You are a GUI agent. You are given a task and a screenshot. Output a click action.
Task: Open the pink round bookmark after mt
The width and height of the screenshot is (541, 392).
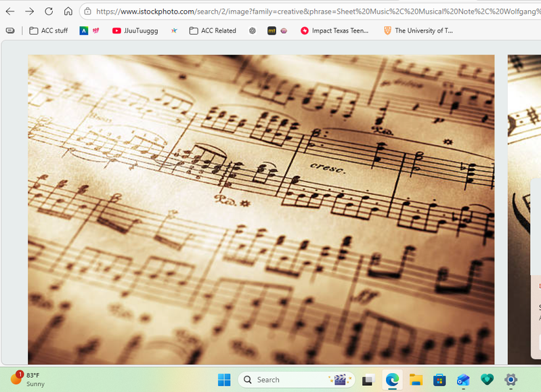(284, 30)
